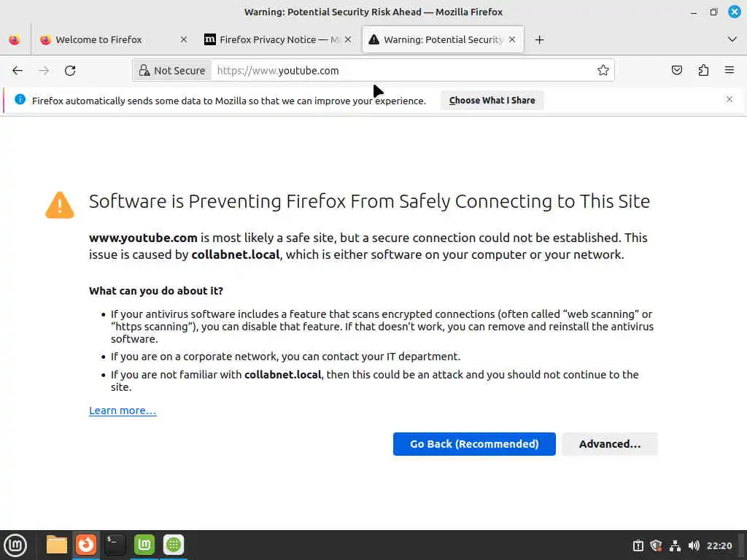Dismiss the data sharing notification bar

pyautogui.click(x=729, y=100)
